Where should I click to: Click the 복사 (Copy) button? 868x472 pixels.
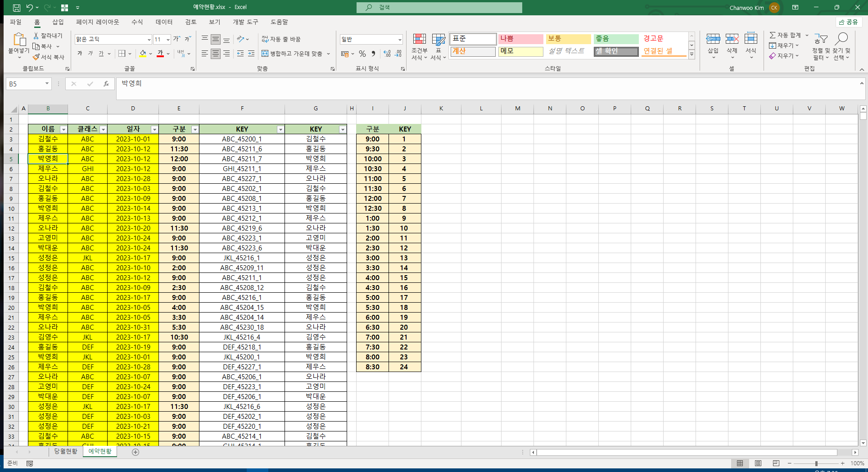pyautogui.click(x=42, y=46)
